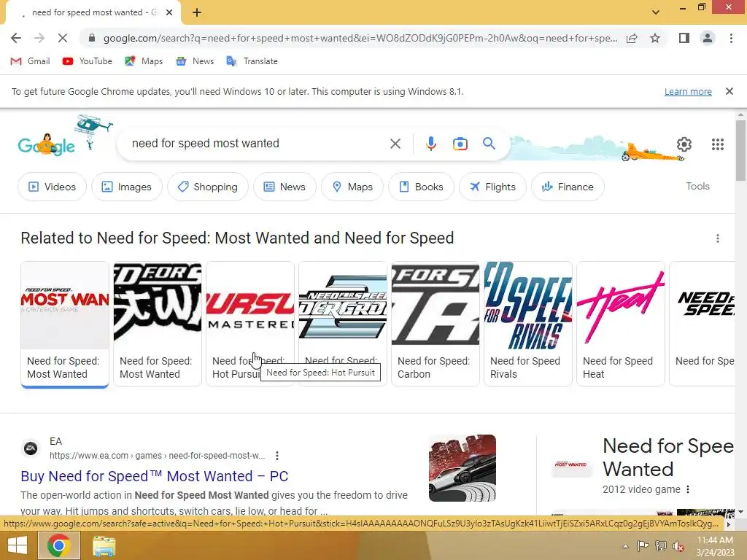Filter results by Books

(x=421, y=187)
